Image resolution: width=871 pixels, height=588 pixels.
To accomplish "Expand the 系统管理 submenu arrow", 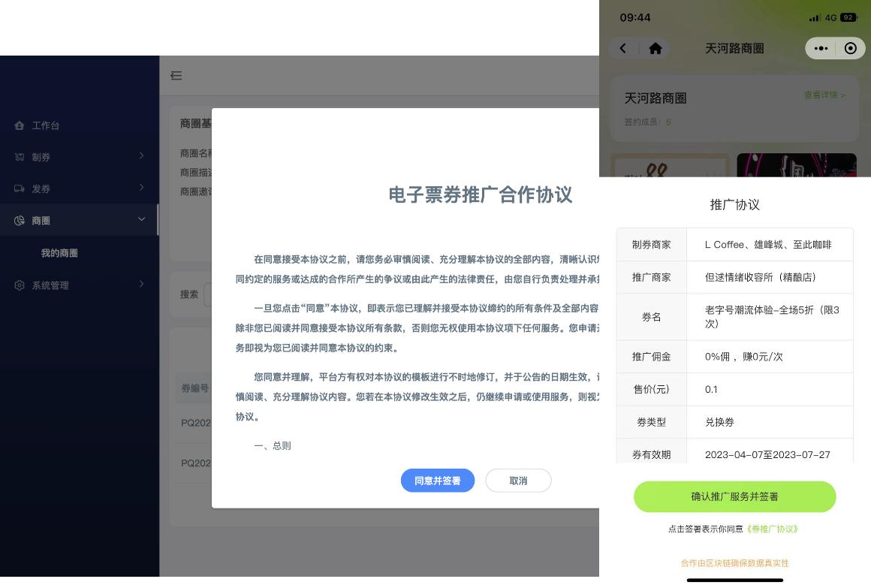I will tap(141, 285).
